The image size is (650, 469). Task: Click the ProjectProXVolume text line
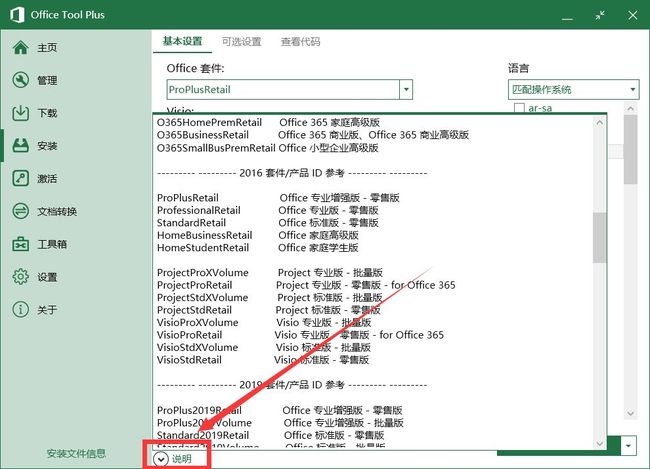click(x=269, y=272)
